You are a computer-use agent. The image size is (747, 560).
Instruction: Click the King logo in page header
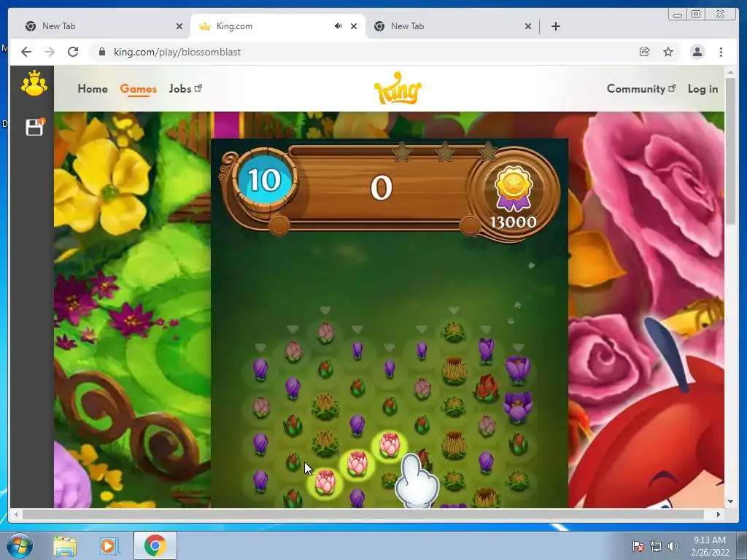point(398,88)
